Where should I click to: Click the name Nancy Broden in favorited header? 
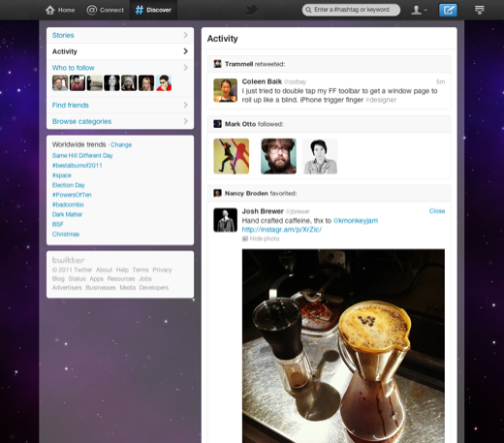(246, 193)
